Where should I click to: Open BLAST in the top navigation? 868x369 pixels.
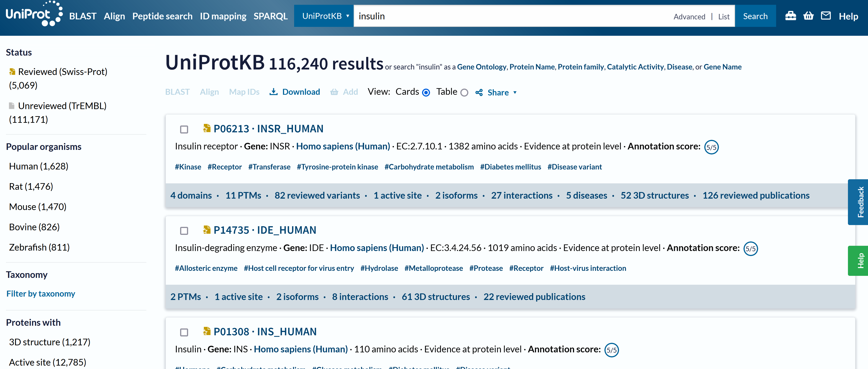[x=83, y=16]
